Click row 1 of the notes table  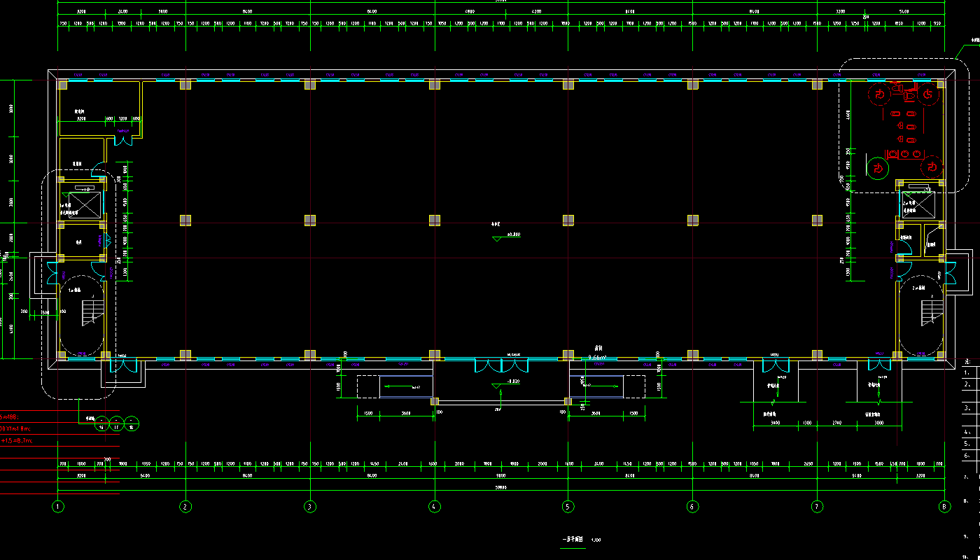coord(970,373)
